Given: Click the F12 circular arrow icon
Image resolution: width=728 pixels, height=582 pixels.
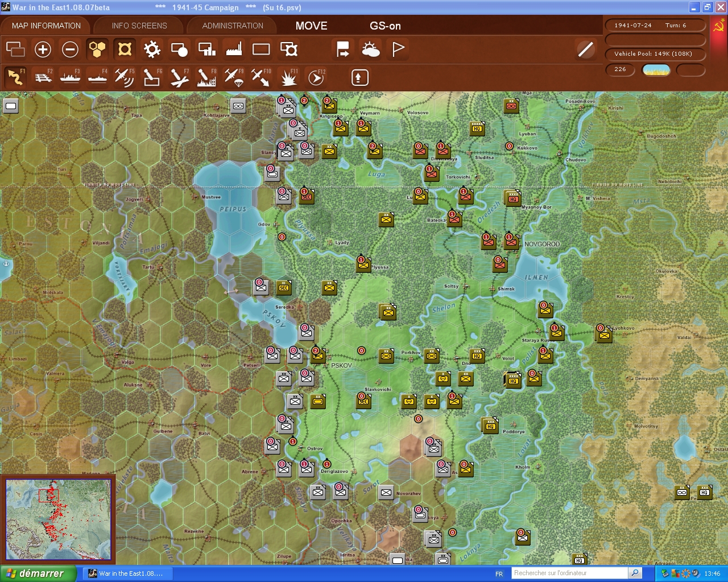Looking at the screenshot, I should click(x=316, y=77).
